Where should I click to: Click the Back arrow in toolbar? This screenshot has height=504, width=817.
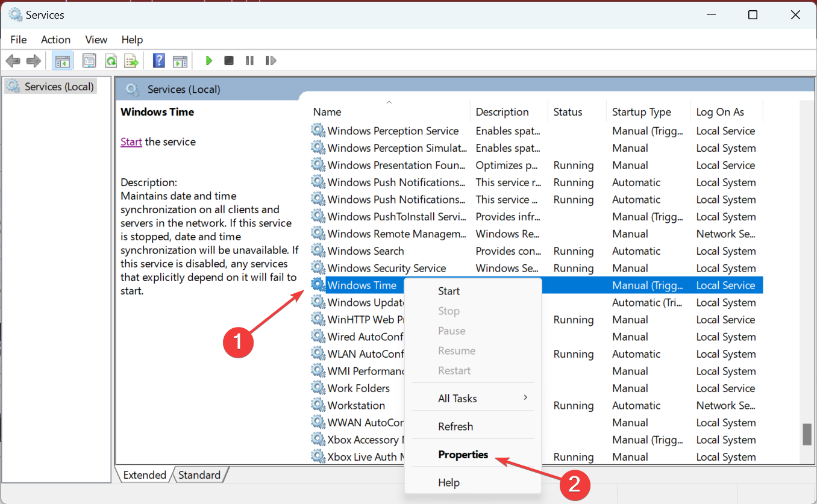tap(13, 61)
